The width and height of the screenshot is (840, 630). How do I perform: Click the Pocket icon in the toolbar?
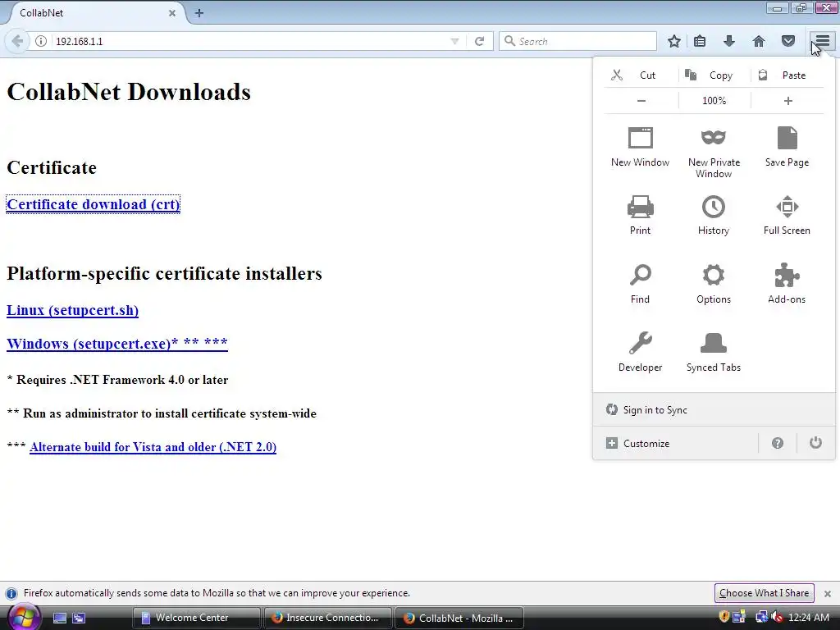click(x=787, y=41)
